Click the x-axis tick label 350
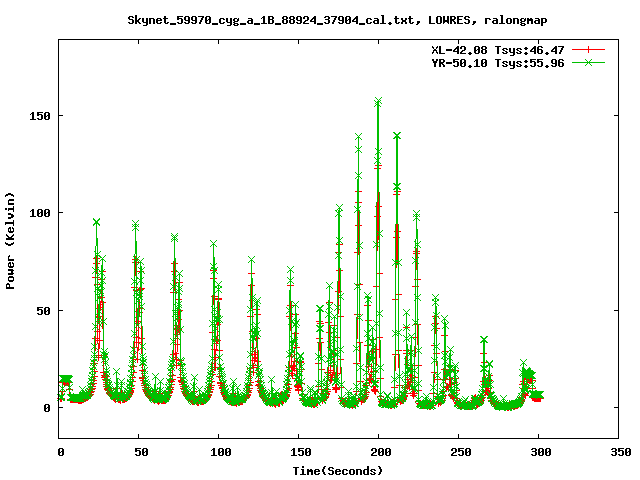This screenshot has width=640, height=480. coord(621,452)
